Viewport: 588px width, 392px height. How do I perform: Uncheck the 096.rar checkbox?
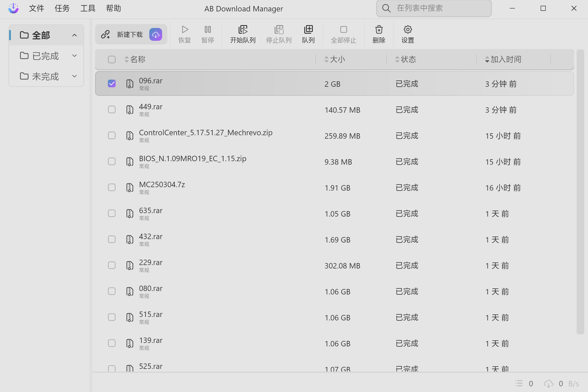pos(111,83)
